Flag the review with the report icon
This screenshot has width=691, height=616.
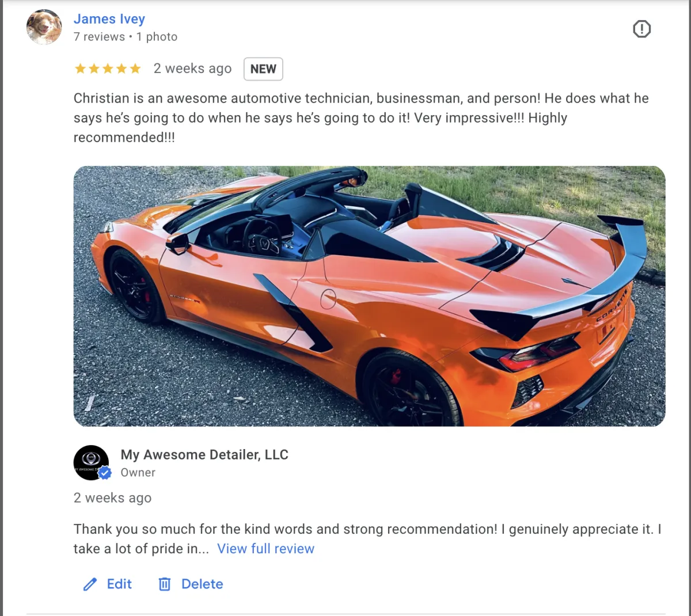click(x=641, y=29)
